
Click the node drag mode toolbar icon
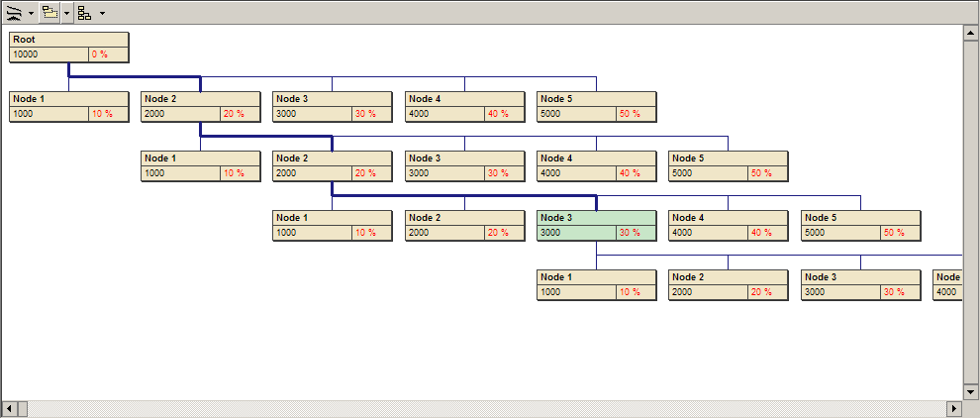[50, 13]
